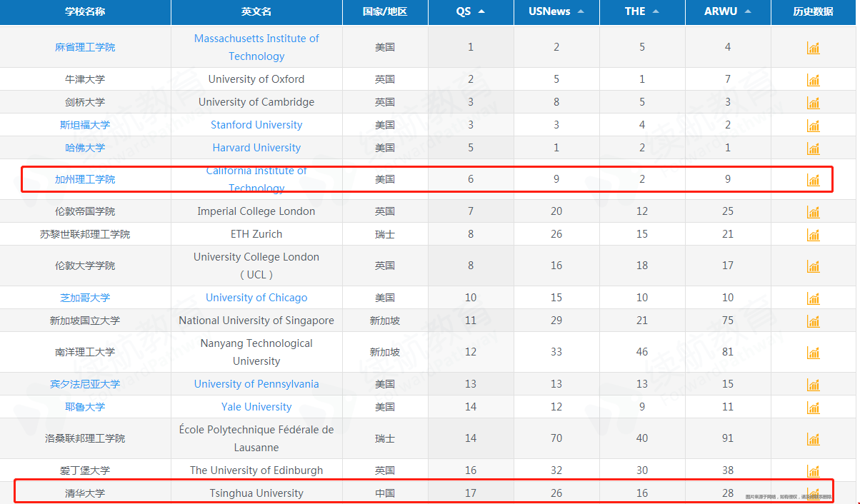The height and width of the screenshot is (504, 860).
Task: Click the 英文名 column header
Action: coord(256,12)
